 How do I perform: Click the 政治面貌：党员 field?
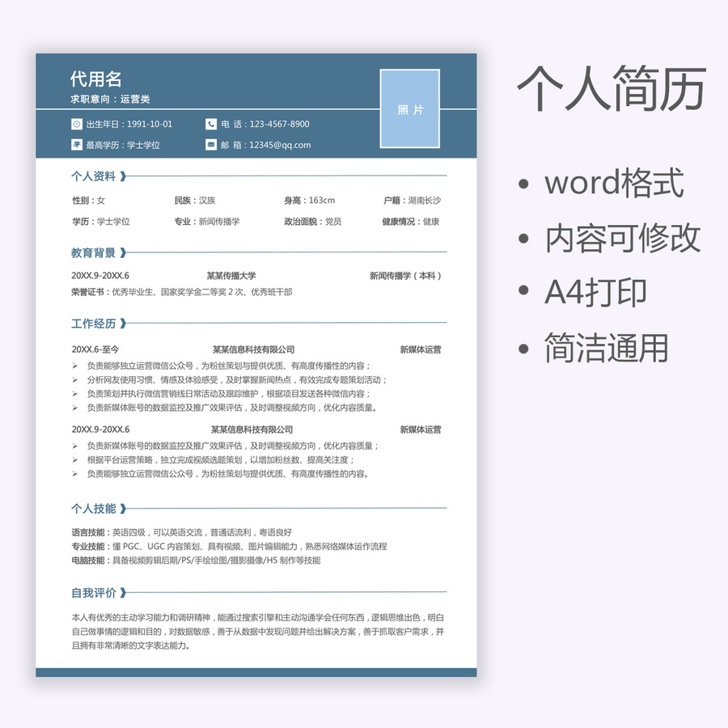click(313, 222)
